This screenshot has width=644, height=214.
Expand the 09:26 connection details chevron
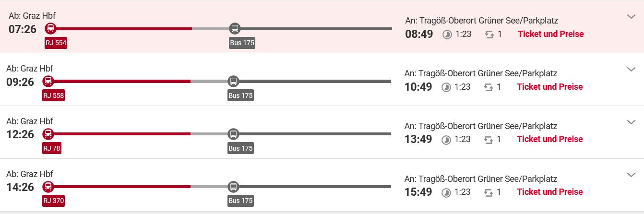(632, 70)
